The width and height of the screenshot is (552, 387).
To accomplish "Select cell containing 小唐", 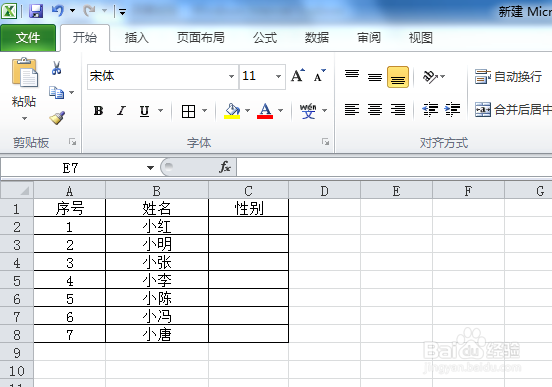I will pos(157,334).
